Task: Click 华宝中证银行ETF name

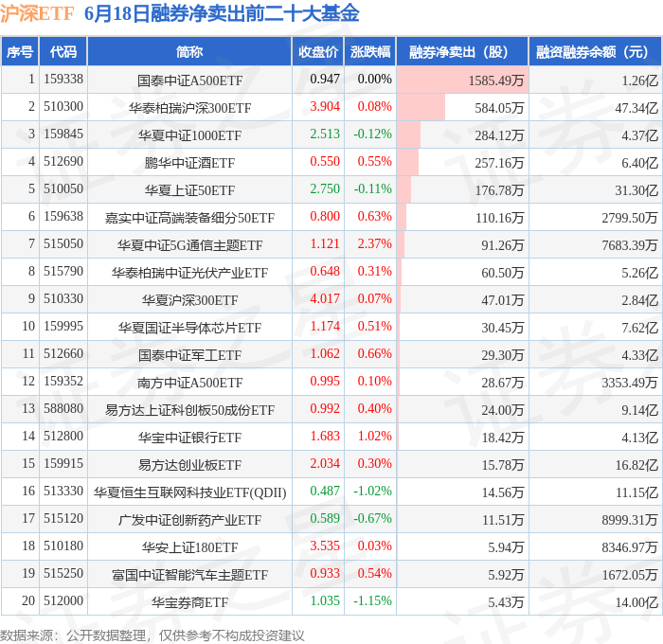Action: (189, 438)
